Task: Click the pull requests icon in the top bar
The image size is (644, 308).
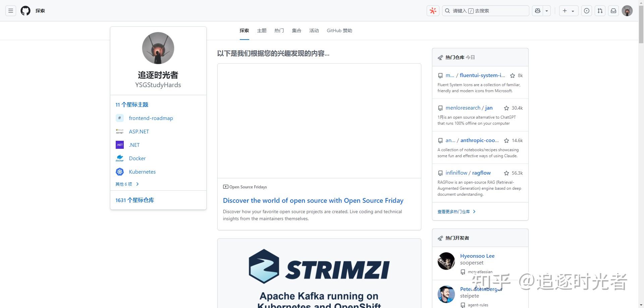Action: 600,11
